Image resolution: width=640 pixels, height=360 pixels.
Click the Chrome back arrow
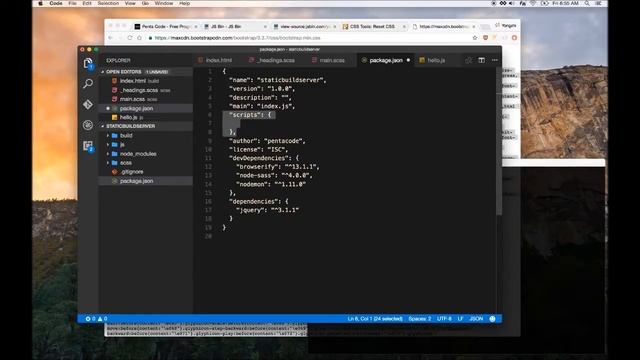[x=110, y=38]
